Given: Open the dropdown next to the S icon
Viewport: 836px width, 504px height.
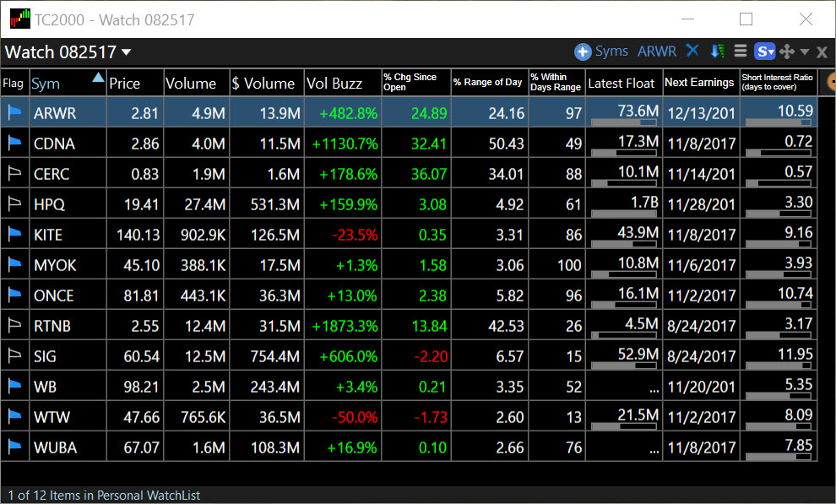Looking at the screenshot, I should 771,51.
